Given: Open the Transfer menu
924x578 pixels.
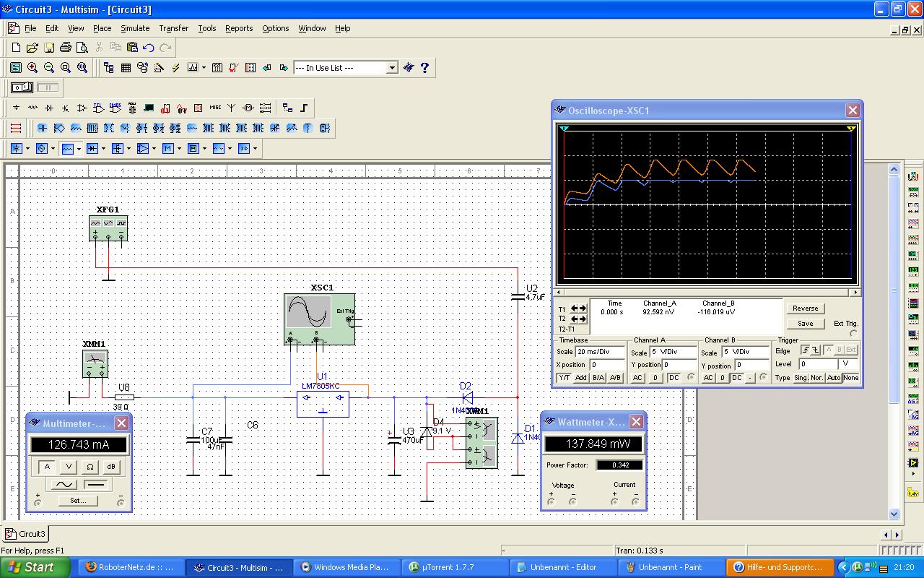Looking at the screenshot, I should coord(173,28).
